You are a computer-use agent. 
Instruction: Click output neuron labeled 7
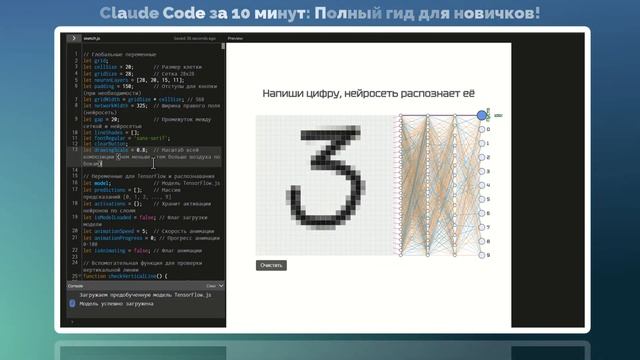point(482,227)
